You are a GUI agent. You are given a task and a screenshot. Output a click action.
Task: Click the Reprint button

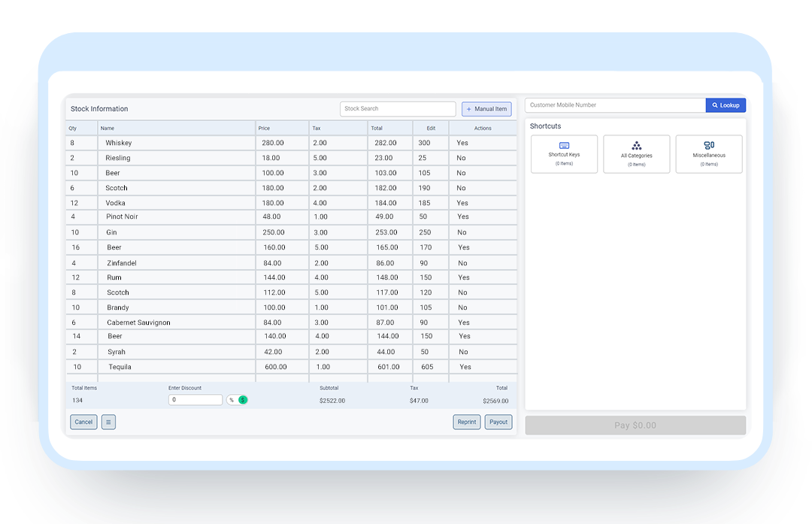(467, 422)
